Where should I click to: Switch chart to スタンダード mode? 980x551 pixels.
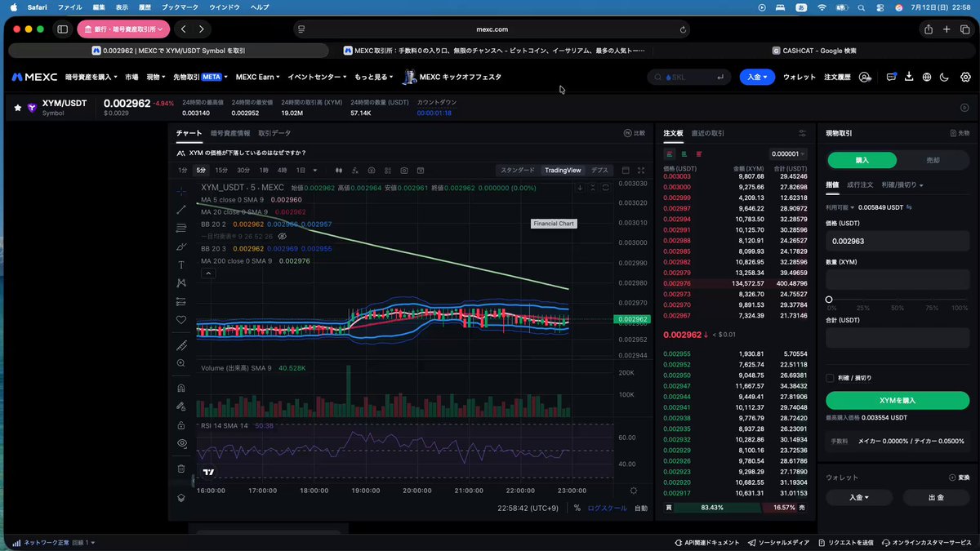(518, 171)
